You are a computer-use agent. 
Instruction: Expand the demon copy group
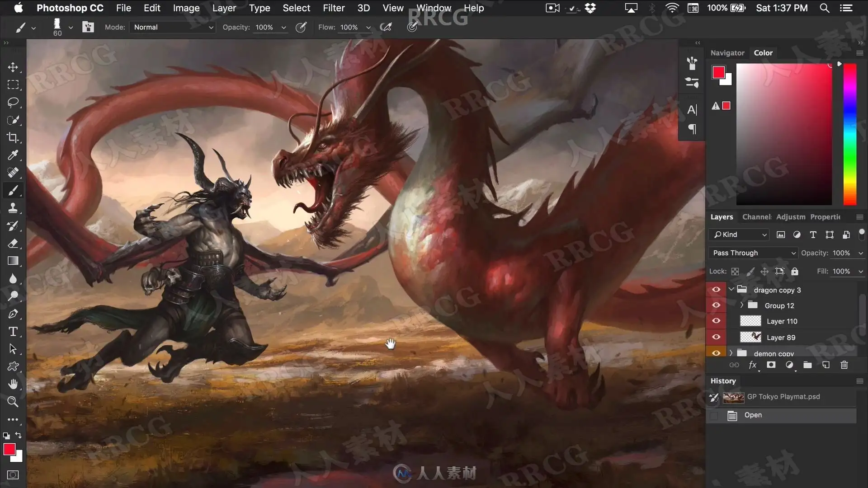[731, 353]
